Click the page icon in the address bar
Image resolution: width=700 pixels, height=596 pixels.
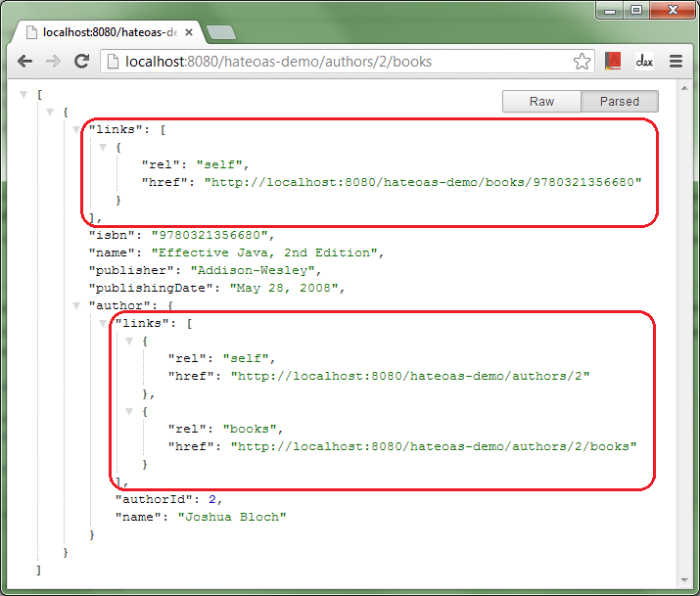point(113,62)
